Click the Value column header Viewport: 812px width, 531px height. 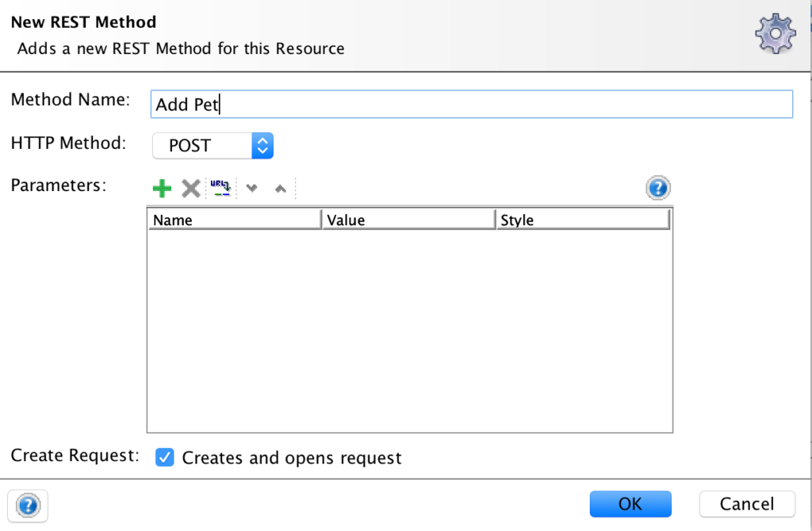[408, 220]
